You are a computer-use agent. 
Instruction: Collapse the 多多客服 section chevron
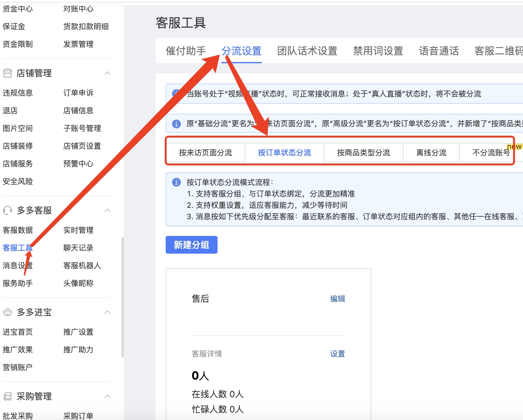[x=108, y=210]
